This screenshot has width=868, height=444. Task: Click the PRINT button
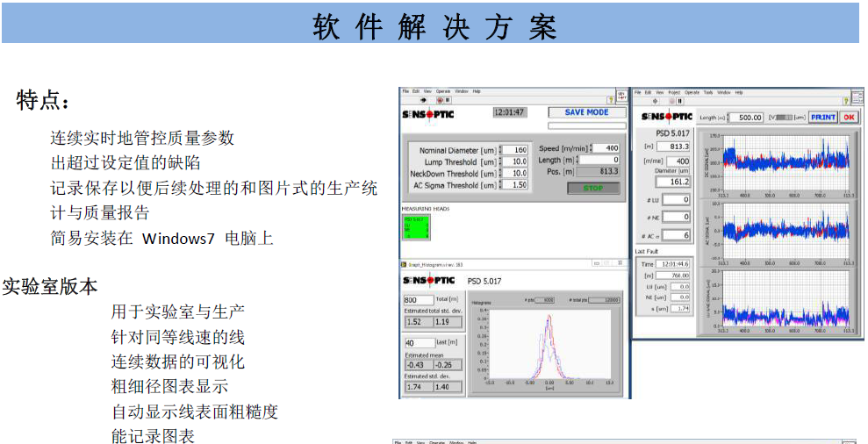(x=822, y=117)
